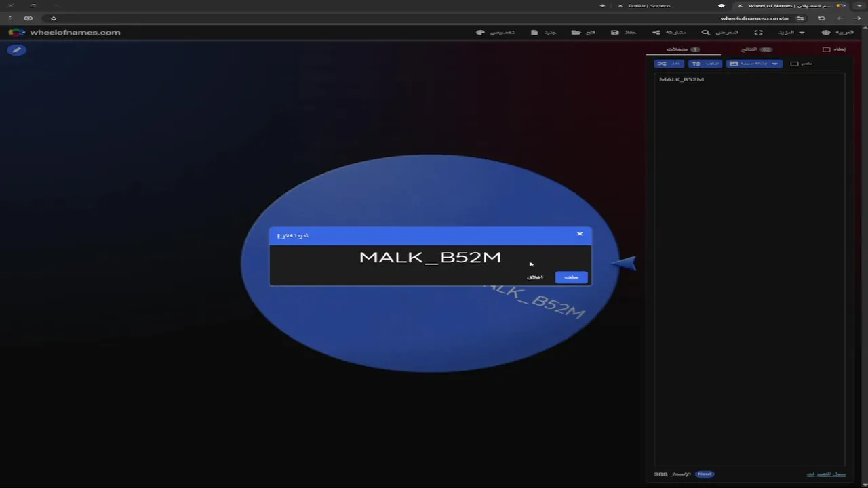Expand the browser tab search dropdown

tap(860, 5)
